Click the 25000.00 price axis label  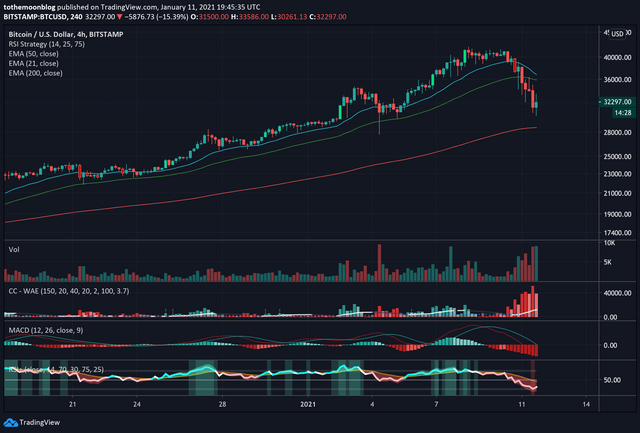[617, 157]
